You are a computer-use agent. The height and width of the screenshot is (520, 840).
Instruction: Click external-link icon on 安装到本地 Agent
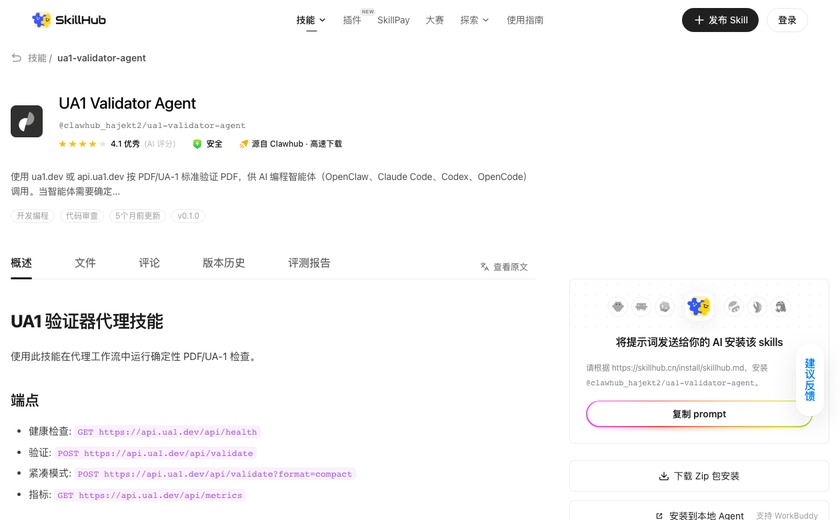pos(659,516)
